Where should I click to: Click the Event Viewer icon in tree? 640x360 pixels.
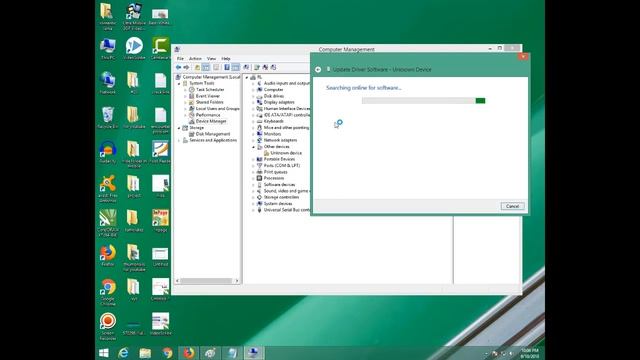tap(191, 96)
